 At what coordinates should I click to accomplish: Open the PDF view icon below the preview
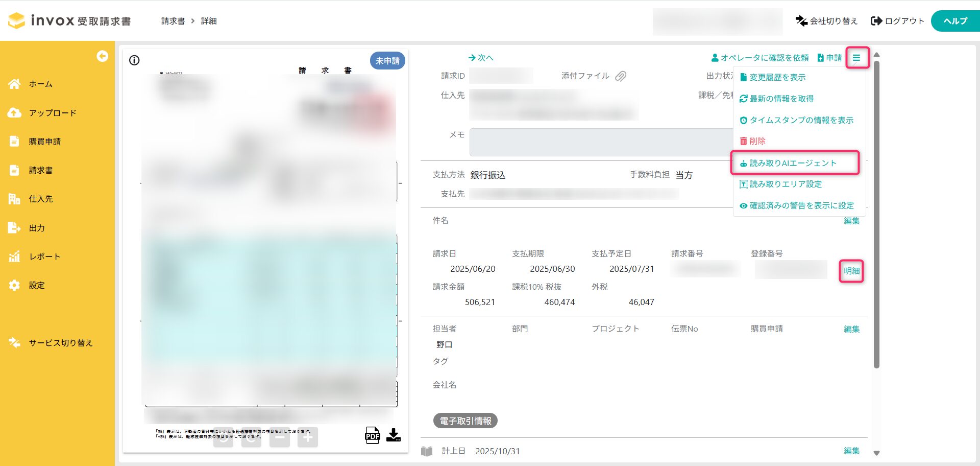click(x=372, y=435)
